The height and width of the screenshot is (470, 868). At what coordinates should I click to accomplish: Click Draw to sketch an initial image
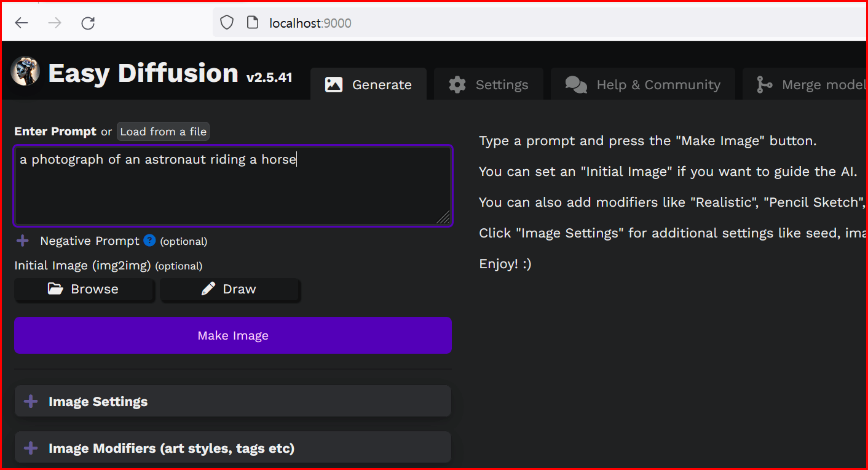coord(230,289)
